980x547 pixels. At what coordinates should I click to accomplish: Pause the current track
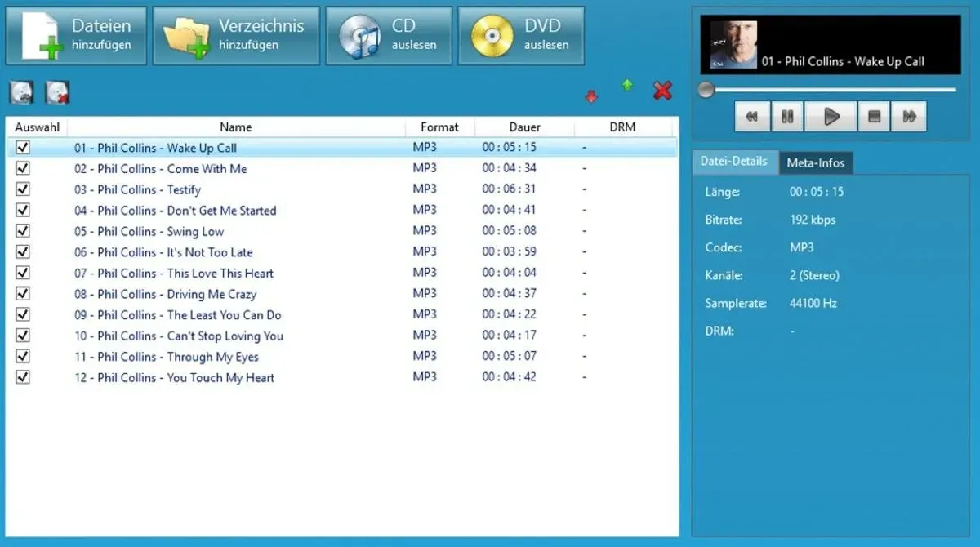click(787, 117)
